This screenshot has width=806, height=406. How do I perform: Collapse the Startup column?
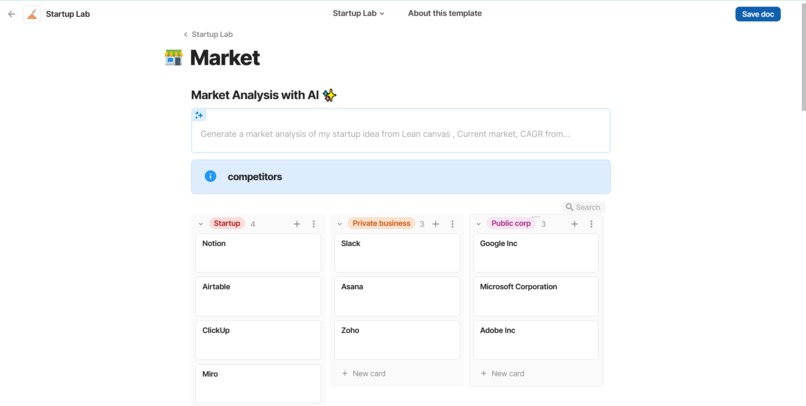201,224
